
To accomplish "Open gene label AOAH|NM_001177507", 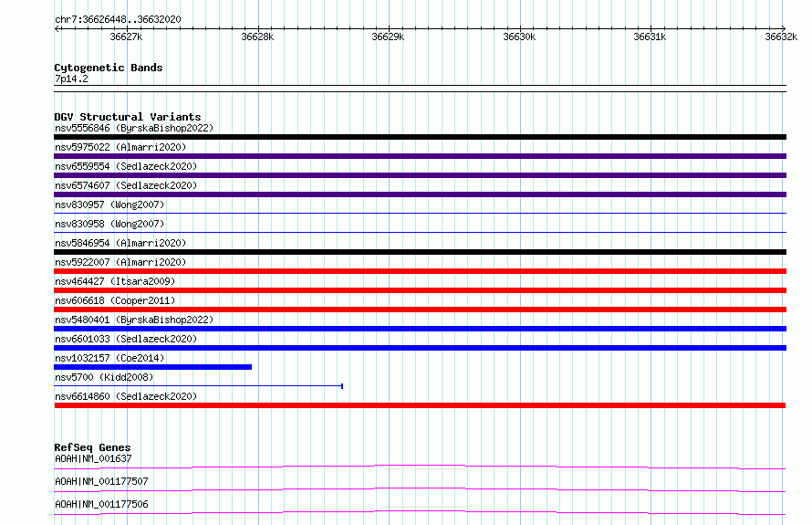I will [101, 481].
